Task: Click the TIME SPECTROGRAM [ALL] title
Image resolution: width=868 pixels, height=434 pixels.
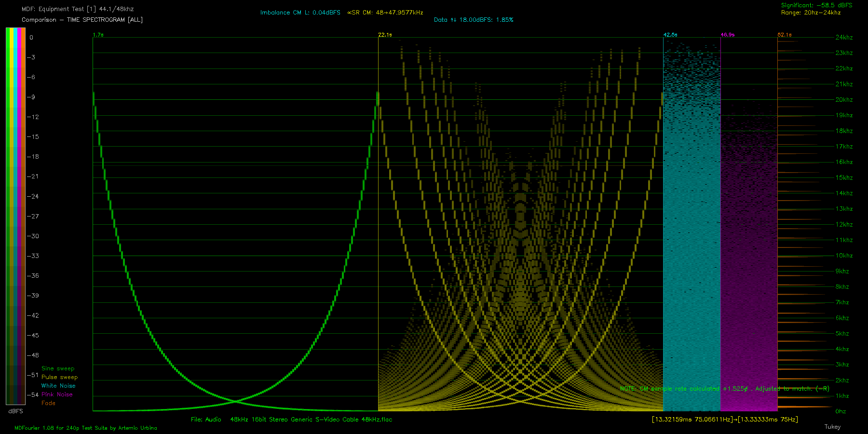Action: tap(105, 20)
